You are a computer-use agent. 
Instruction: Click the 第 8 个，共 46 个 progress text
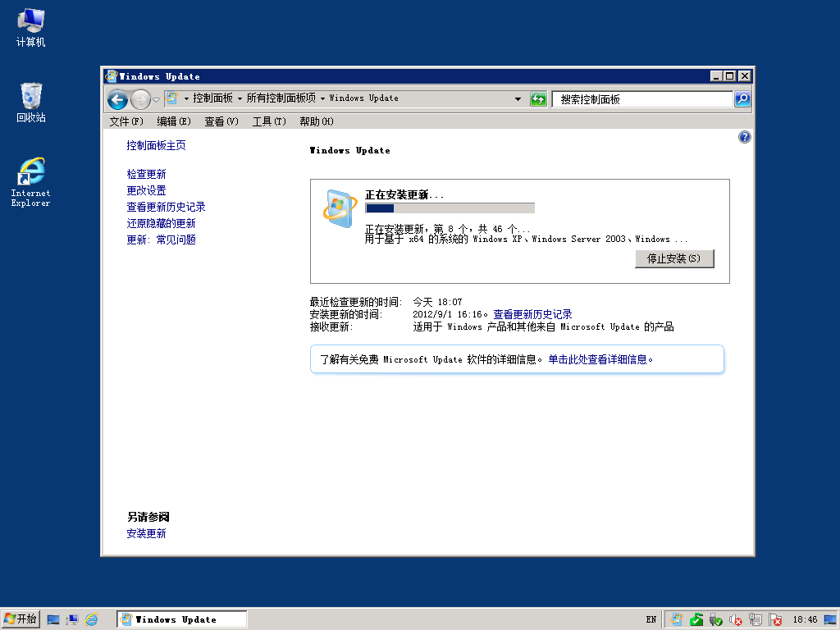[x=481, y=229]
